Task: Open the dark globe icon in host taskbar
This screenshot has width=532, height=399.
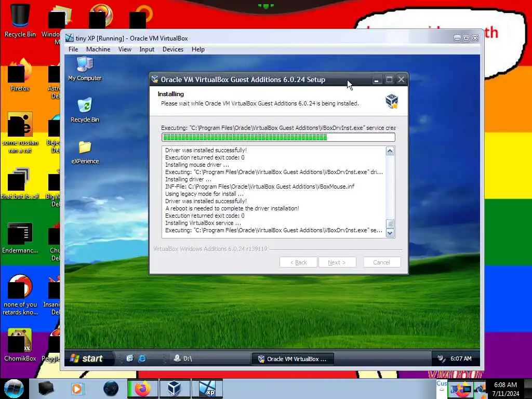Action: click(x=111, y=389)
